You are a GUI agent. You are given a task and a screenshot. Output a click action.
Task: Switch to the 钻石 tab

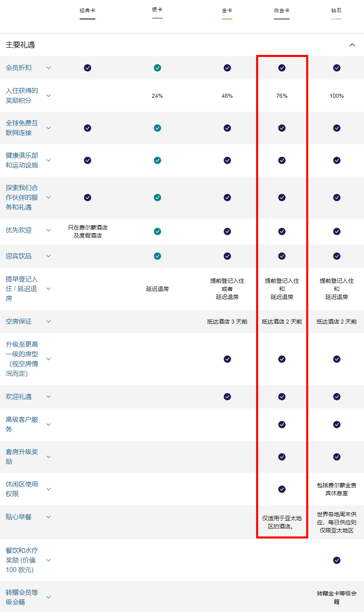pyautogui.click(x=337, y=11)
